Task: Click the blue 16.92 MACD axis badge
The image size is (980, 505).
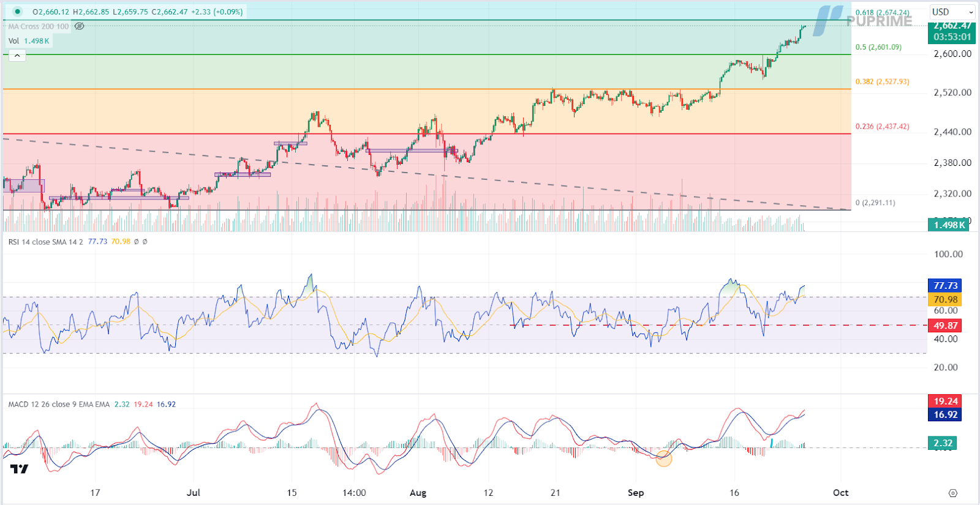Action: coord(945,415)
